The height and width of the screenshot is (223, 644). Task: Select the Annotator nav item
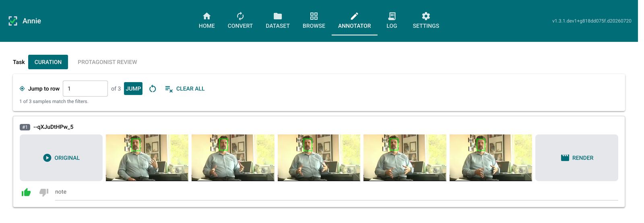[355, 21]
